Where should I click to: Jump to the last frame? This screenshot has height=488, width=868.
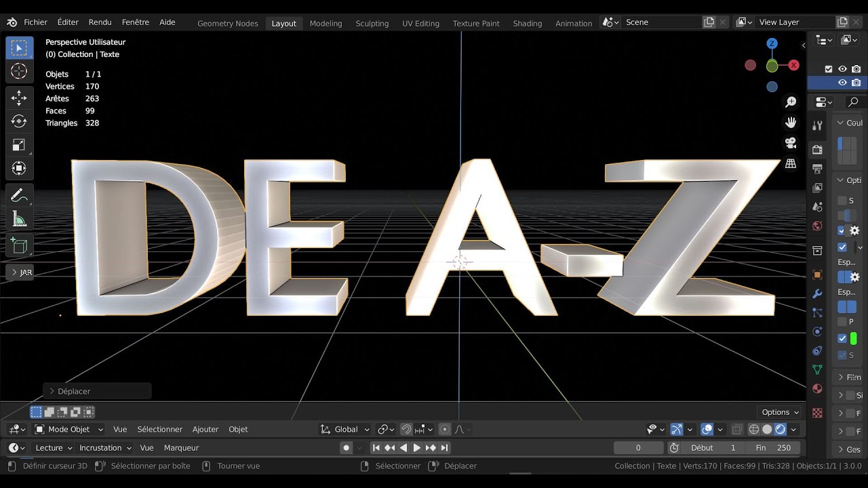click(444, 447)
